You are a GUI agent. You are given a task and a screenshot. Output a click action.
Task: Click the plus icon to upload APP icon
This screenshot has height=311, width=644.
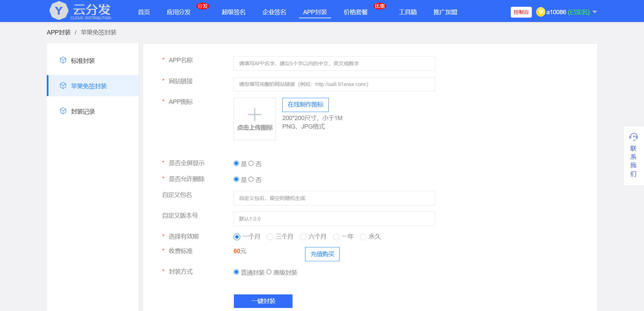click(x=255, y=115)
